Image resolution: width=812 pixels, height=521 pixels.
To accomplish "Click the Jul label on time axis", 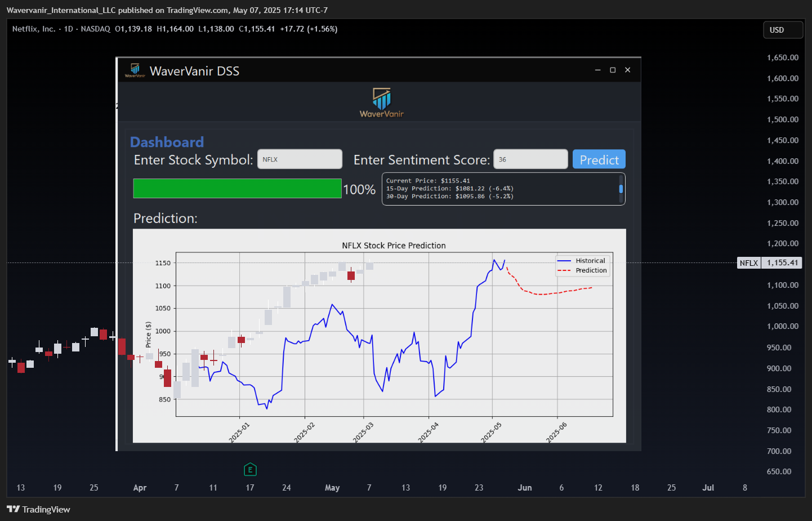I will 708,488.
